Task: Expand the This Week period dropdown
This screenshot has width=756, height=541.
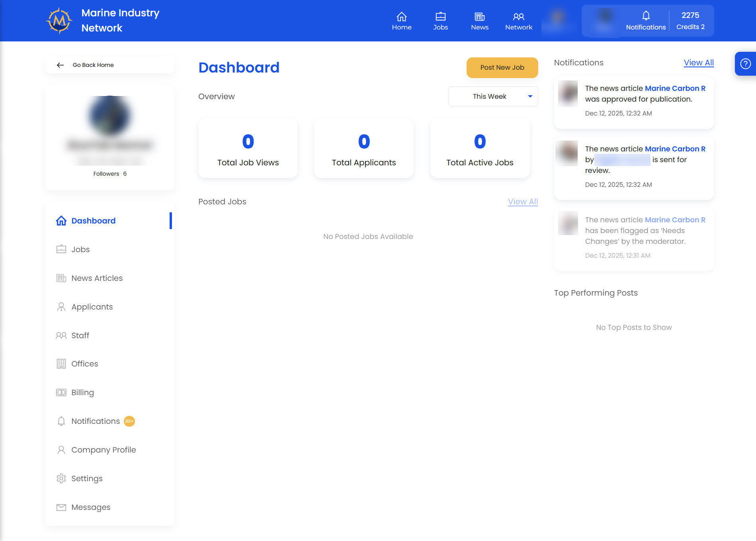Action: click(x=493, y=96)
